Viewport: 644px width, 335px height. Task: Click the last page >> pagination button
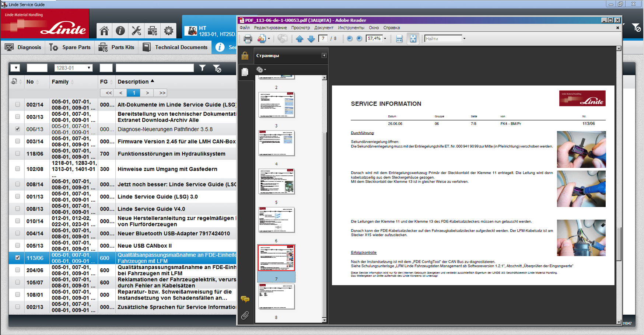[x=162, y=93]
